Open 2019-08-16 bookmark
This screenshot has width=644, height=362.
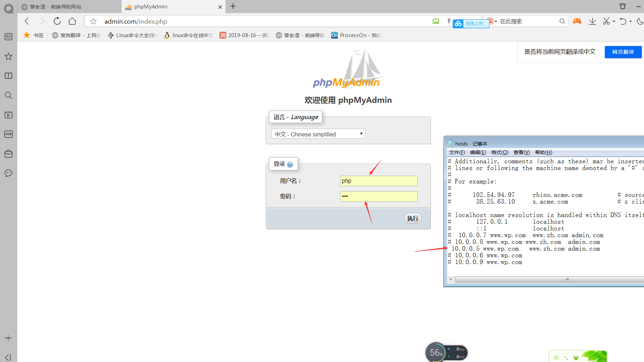(x=245, y=35)
